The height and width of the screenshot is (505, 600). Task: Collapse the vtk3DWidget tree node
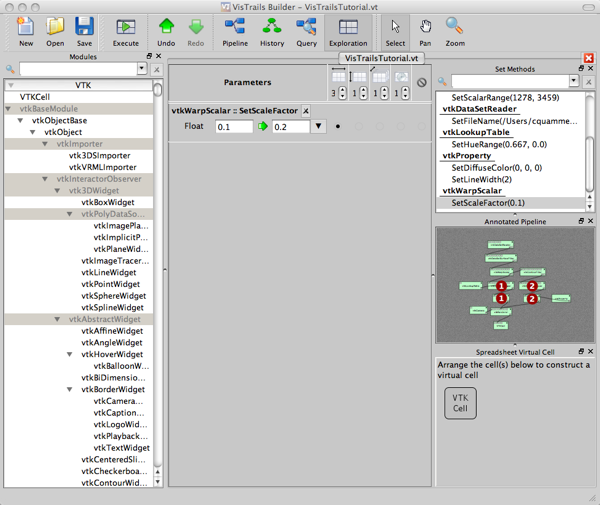57,191
